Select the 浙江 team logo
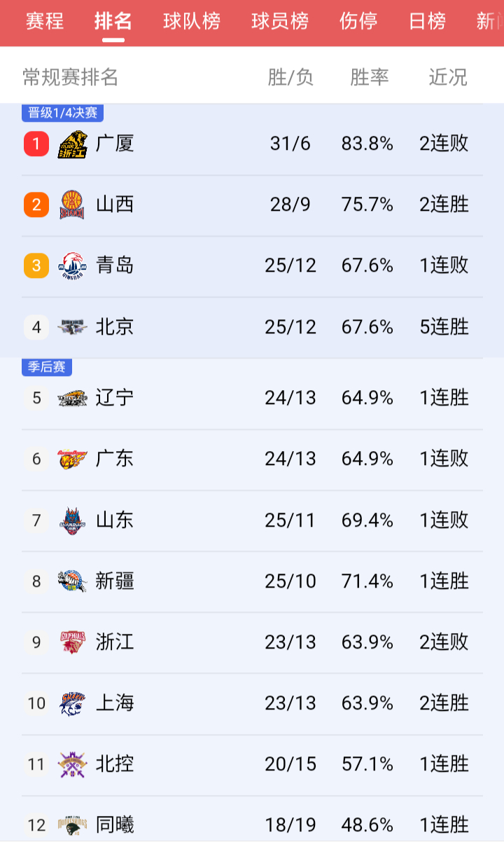This screenshot has width=504, height=844. pyautogui.click(x=73, y=642)
